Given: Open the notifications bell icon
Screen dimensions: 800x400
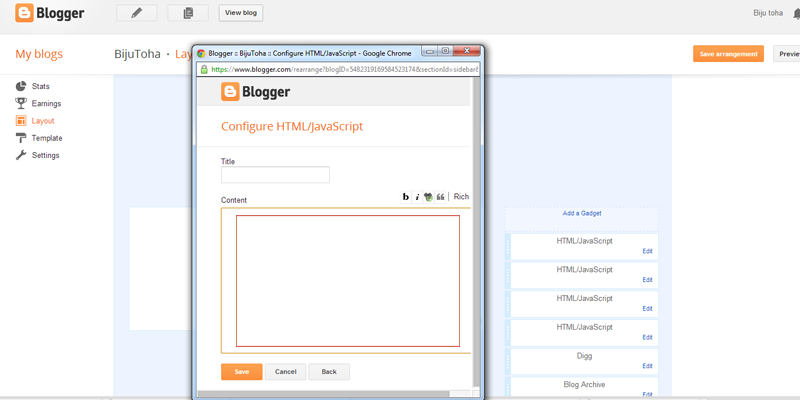Looking at the screenshot, I should click(x=796, y=14).
